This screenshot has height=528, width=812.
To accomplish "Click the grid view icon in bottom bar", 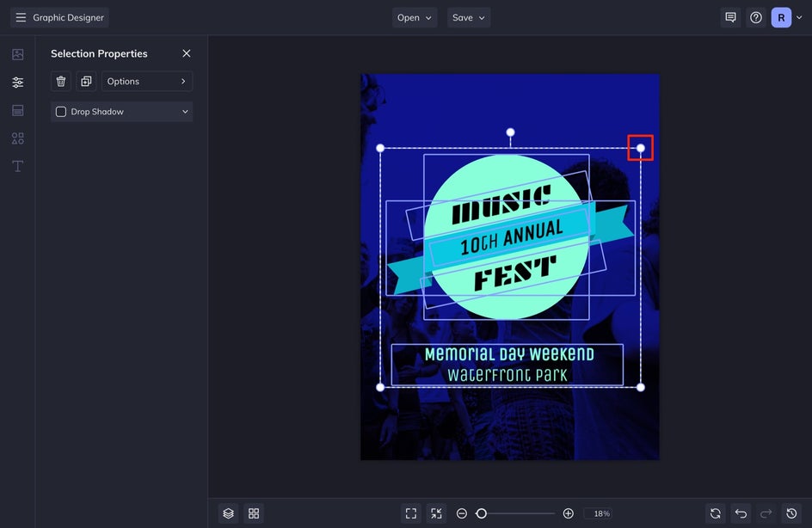I will click(254, 513).
